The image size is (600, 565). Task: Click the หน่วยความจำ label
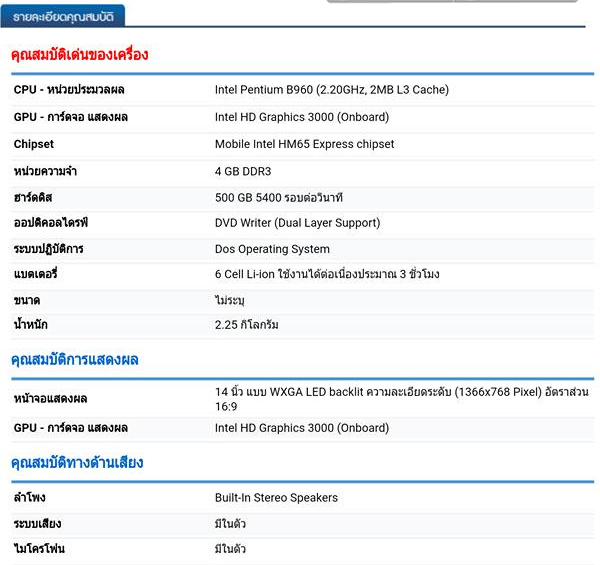click(x=45, y=171)
